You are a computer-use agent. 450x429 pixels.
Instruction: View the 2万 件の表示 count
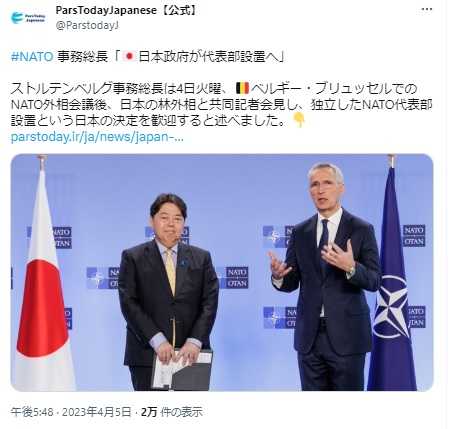point(172,412)
